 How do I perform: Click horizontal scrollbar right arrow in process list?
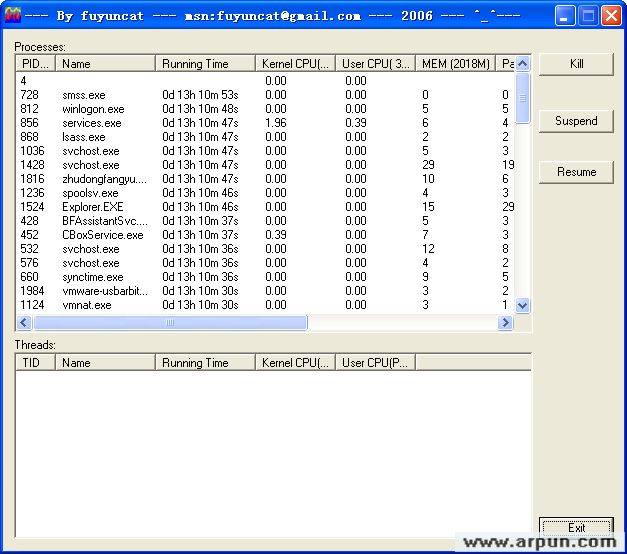coord(506,323)
